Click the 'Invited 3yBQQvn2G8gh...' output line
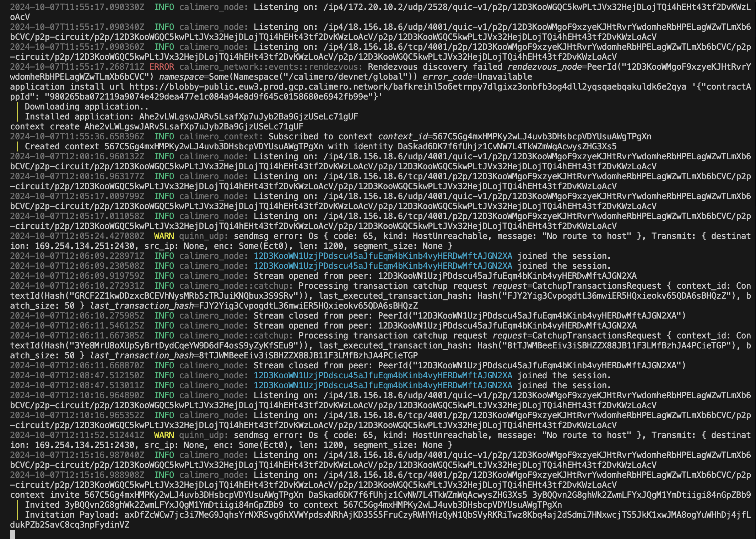The width and height of the screenshot is (756, 539). 293,505
